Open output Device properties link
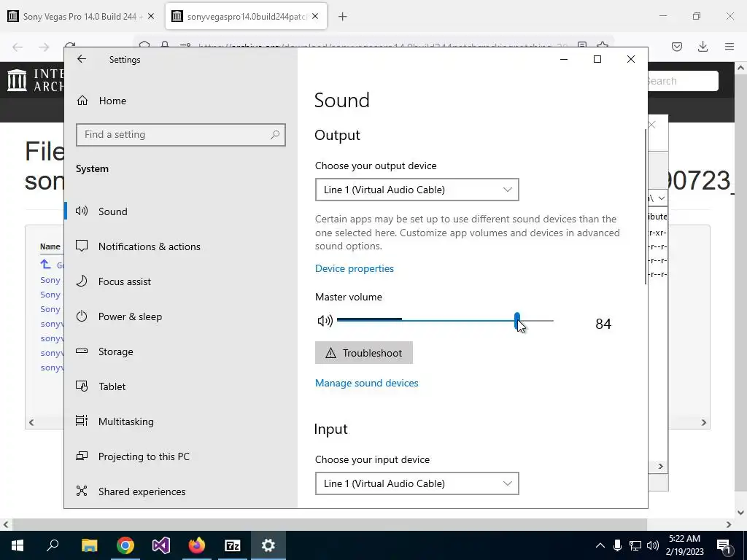Screen dimensions: 747x560 coord(355,268)
